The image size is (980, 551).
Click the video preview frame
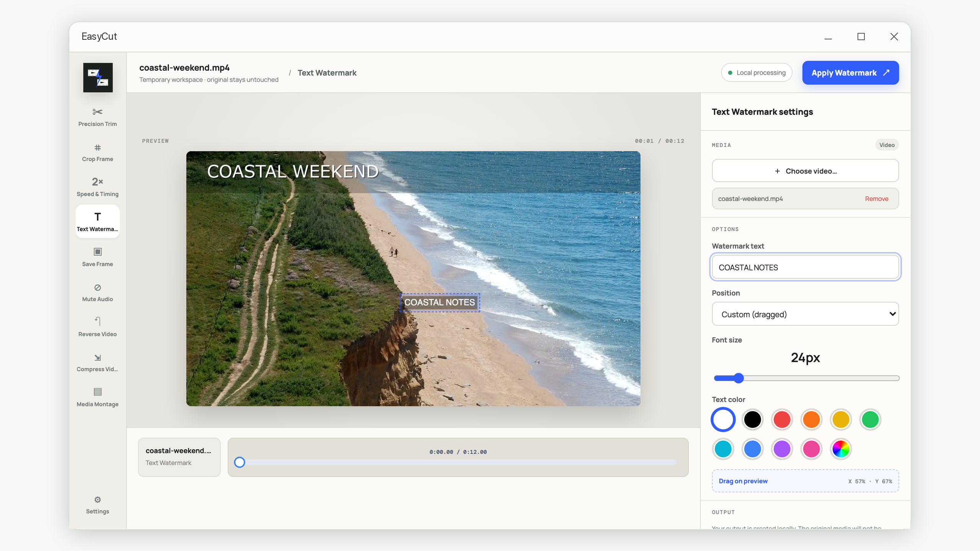click(x=413, y=279)
